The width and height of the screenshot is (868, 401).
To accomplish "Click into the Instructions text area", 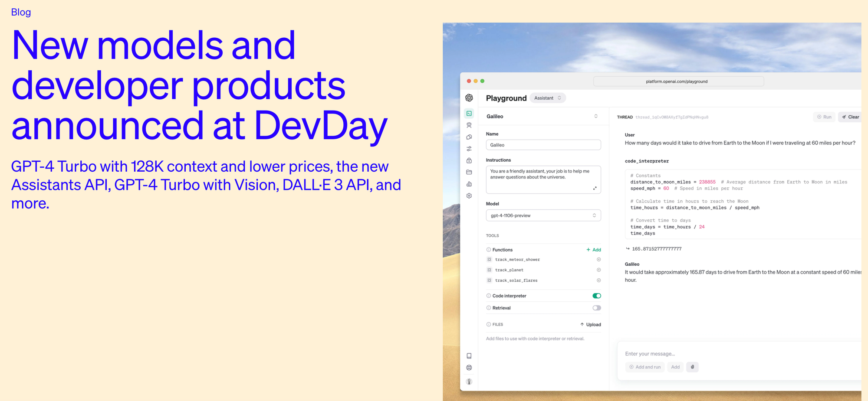I will click(x=543, y=179).
